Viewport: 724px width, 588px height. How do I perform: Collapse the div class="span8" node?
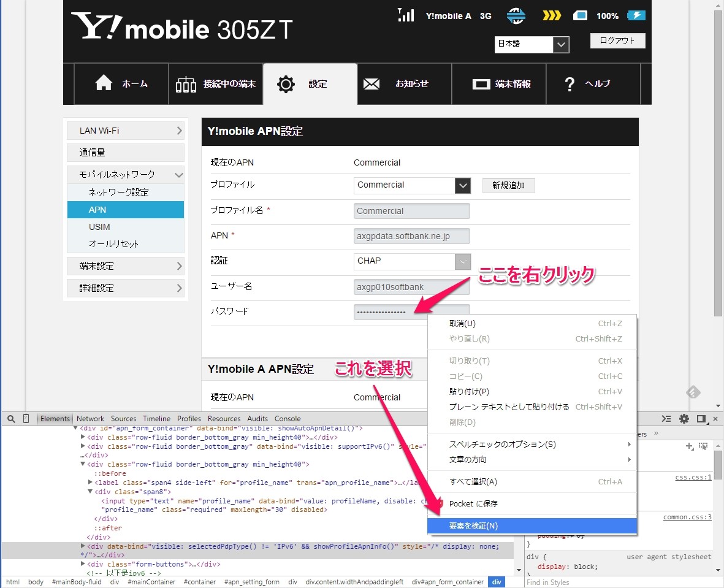pos(90,492)
